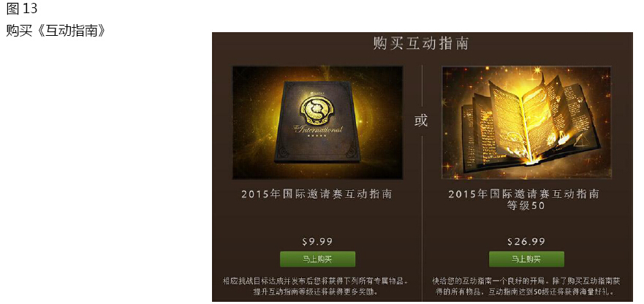Click the 或 divider character between options
Image resolution: width=644 pixels, height=304 pixels.
[x=421, y=121]
